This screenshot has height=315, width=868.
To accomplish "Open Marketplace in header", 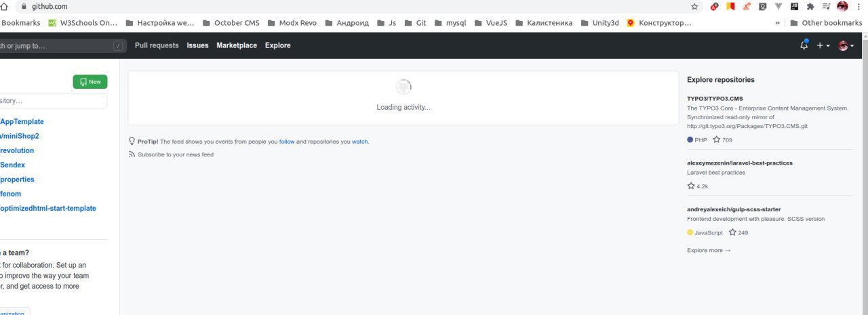I will (237, 45).
